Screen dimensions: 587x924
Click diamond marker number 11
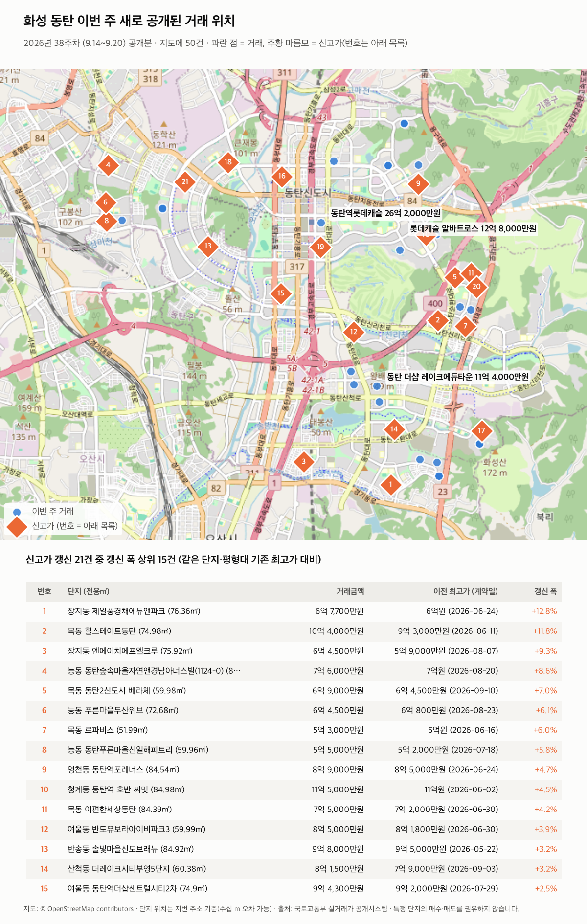471,273
